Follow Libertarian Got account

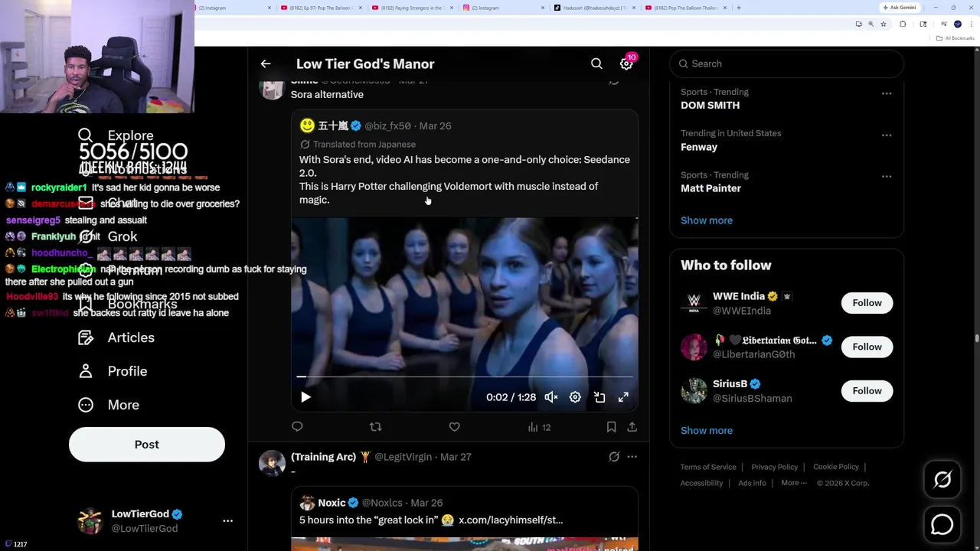point(867,347)
